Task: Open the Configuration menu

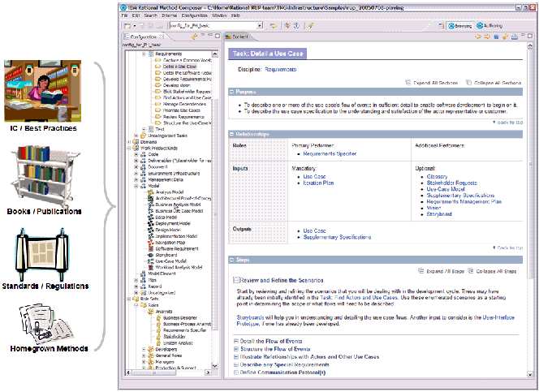Action: (x=195, y=15)
